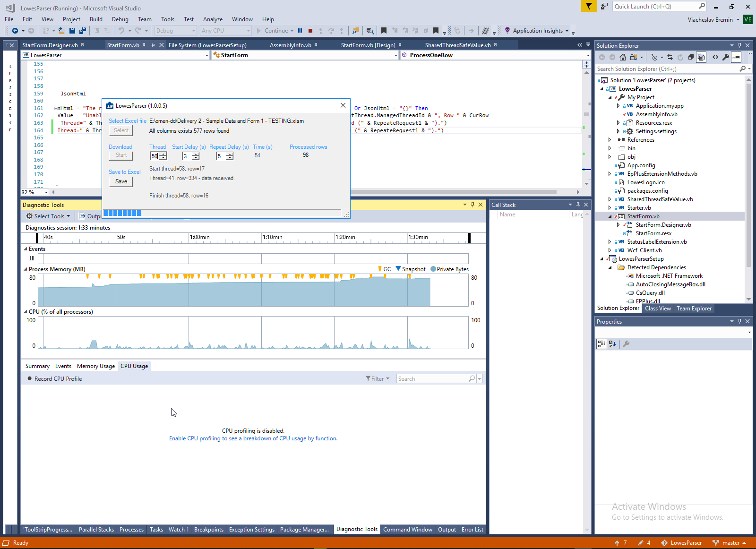Screen dimensions: 756x549
Task: Expand the Resources.resx node
Action: [619, 123]
